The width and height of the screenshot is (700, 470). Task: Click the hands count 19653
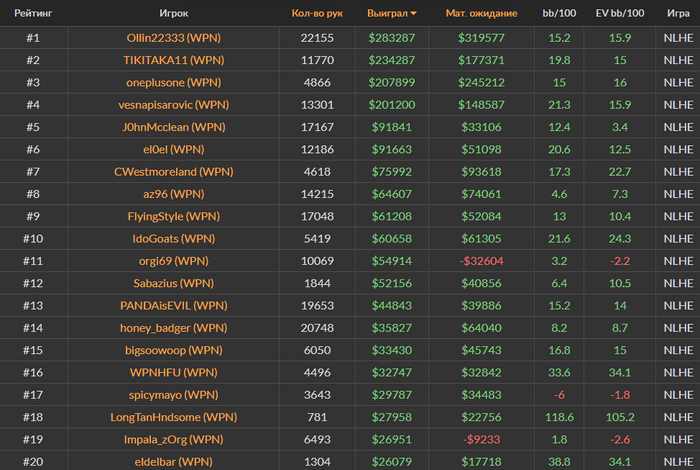tap(317, 306)
